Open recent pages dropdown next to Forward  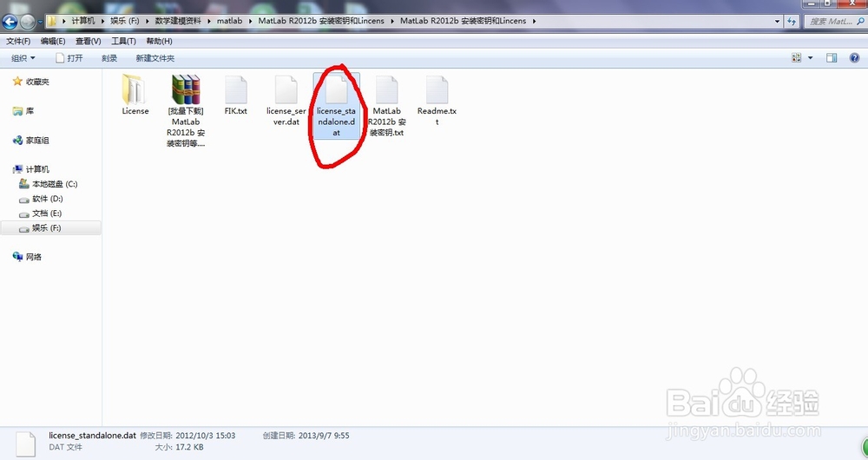(40, 23)
